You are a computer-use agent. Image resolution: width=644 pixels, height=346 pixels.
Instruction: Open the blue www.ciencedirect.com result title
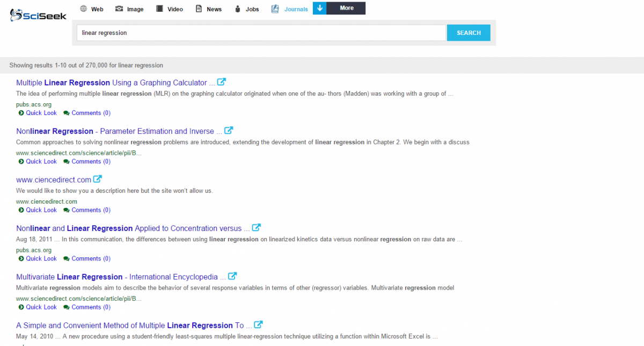click(54, 179)
